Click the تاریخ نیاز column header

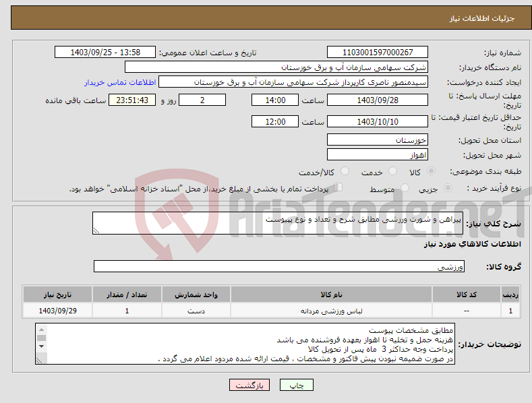point(58,294)
